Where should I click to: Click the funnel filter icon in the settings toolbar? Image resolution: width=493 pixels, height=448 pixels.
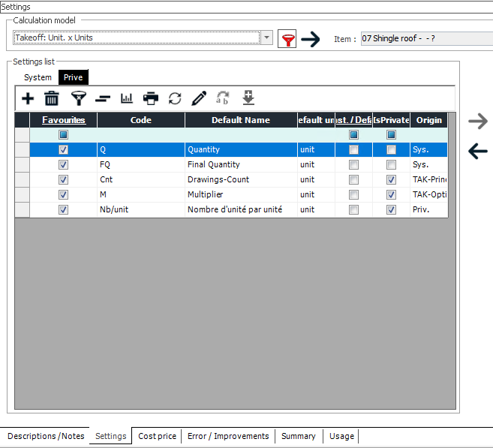78,98
